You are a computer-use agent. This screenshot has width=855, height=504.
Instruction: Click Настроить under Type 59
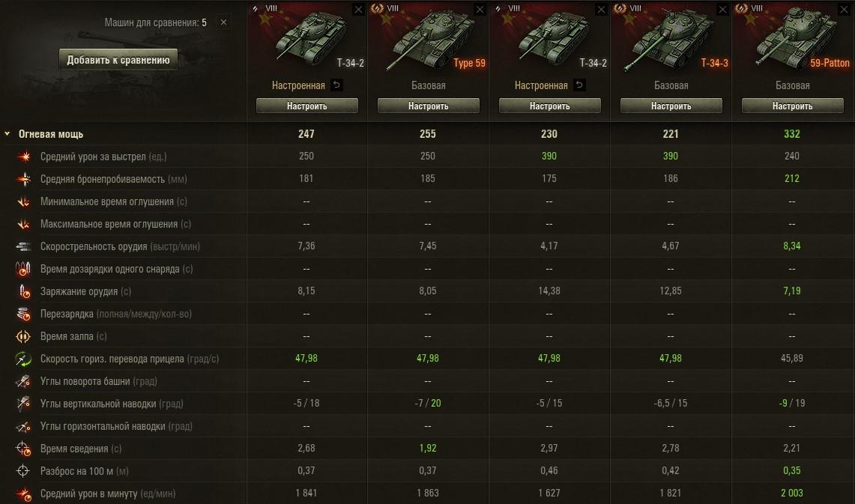pyautogui.click(x=428, y=106)
